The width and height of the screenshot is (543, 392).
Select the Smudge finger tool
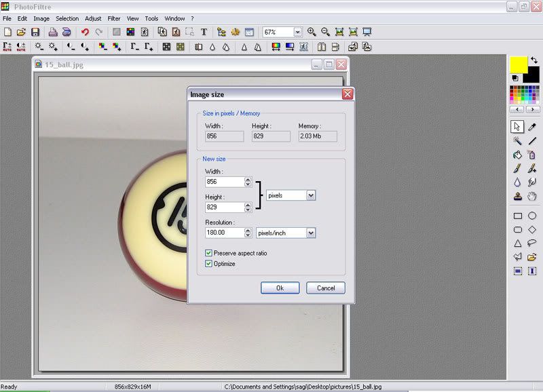tap(532, 182)
